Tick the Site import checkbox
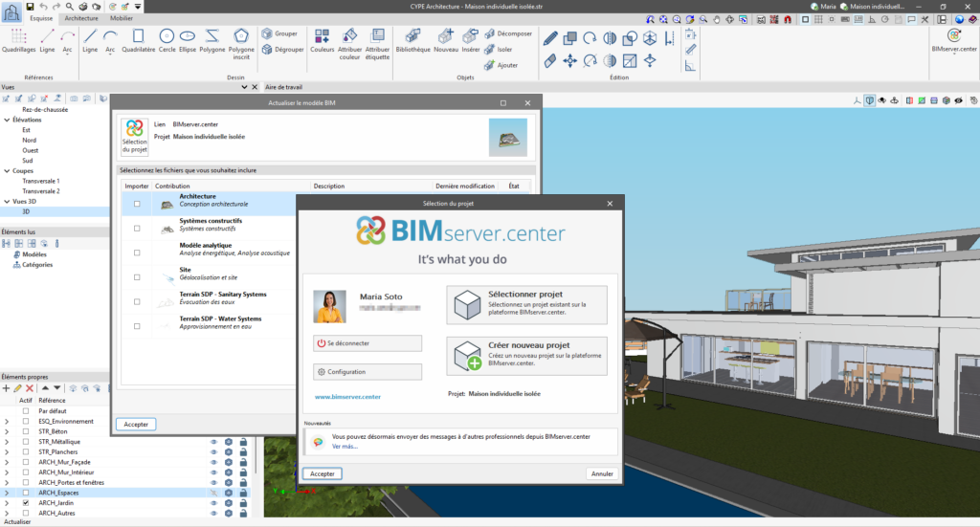 click(137, 277)
